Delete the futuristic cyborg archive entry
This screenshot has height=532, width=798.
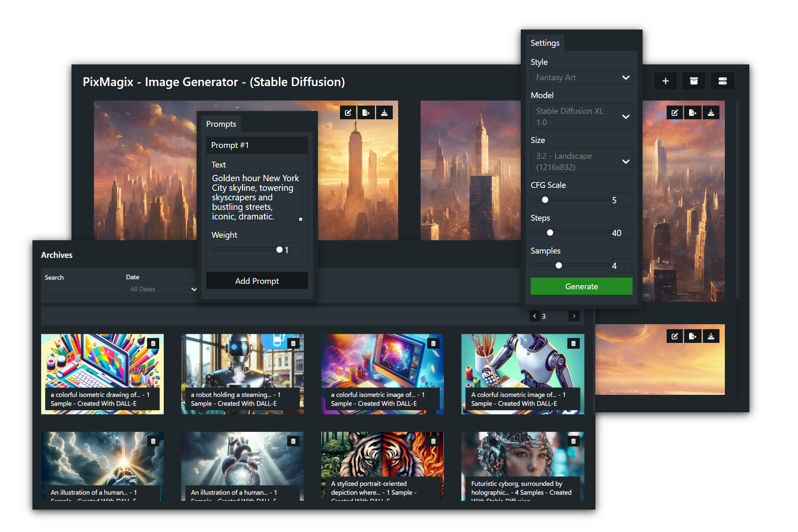pyautogui.click(x=574, y=441)
